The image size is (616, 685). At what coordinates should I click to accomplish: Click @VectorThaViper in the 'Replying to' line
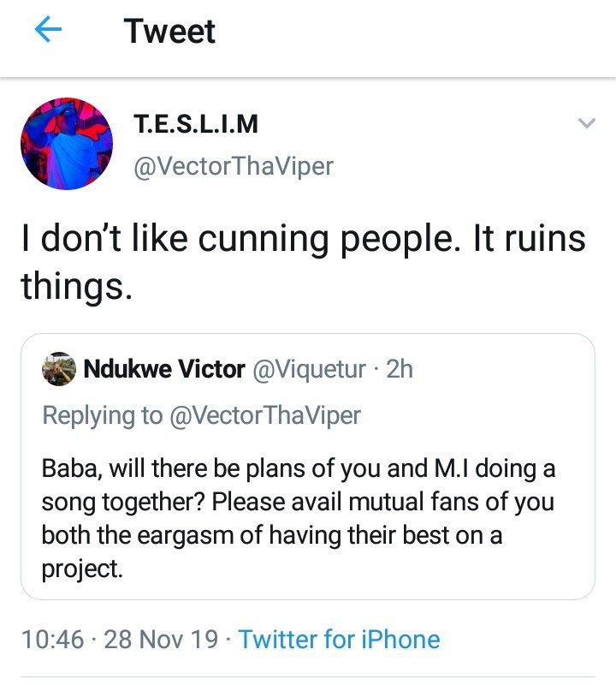pyautogui.click(x=264, y=415)
